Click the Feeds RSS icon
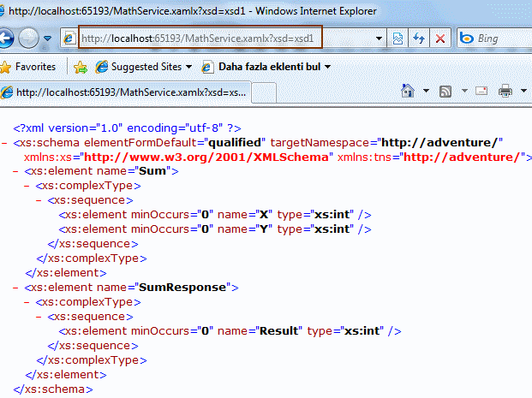Image resolution: width=532 pixels, height=398 pixels. tap(445, 91)
